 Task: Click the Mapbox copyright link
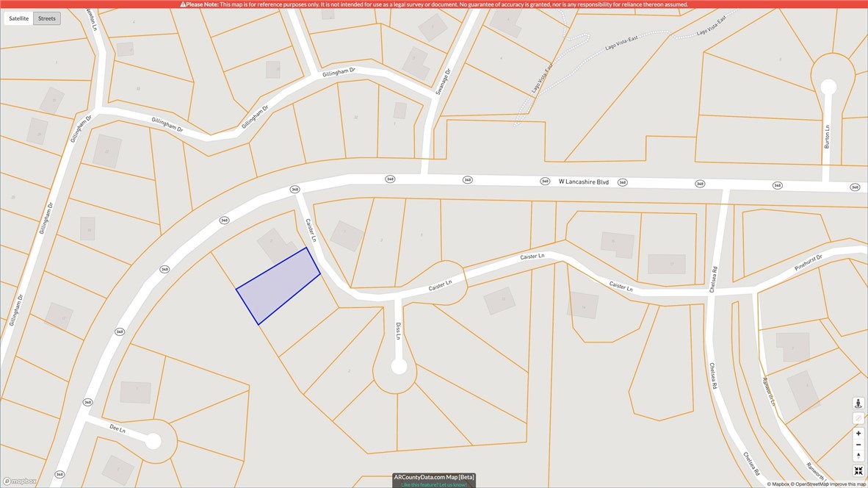779,484
